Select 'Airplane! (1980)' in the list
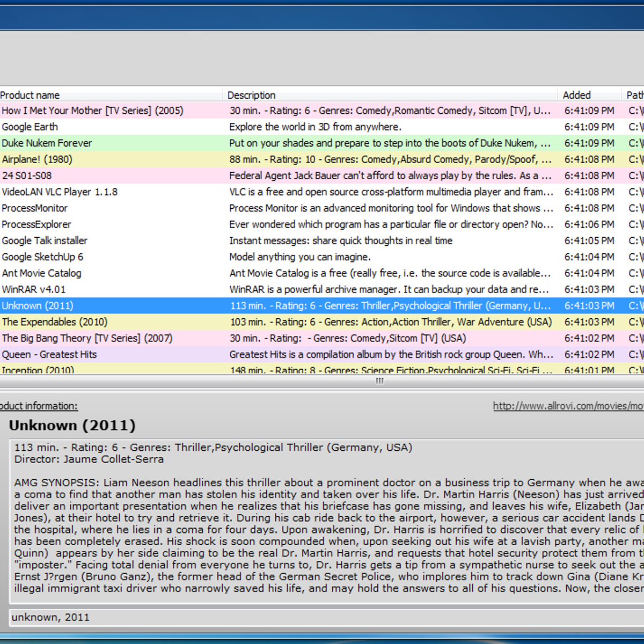The image size is (644, 644). point(322,159)
